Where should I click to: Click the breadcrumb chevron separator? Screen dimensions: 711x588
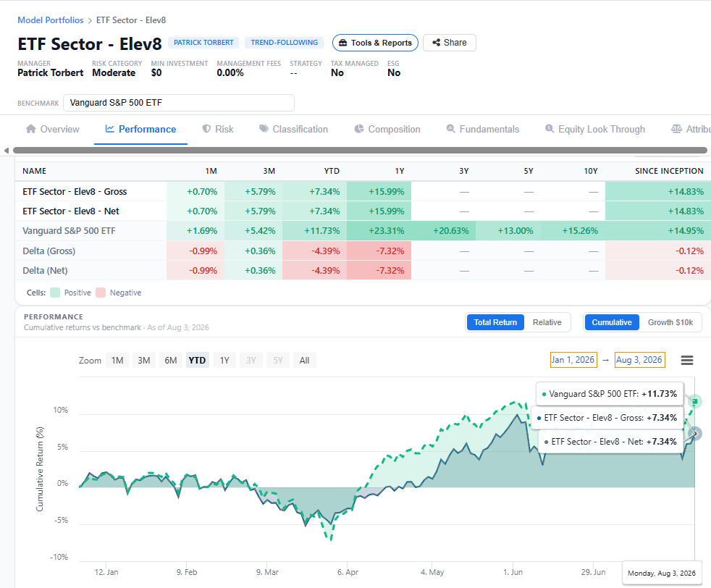click(90, 20)
